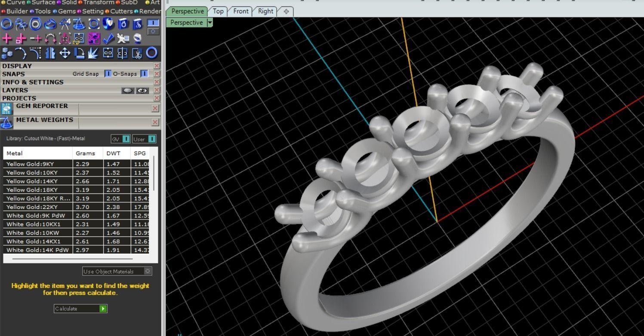The width and height of the screenshot is (644, 336).
Task: Click the blue checkmark icon
Action: coord(108,39)
